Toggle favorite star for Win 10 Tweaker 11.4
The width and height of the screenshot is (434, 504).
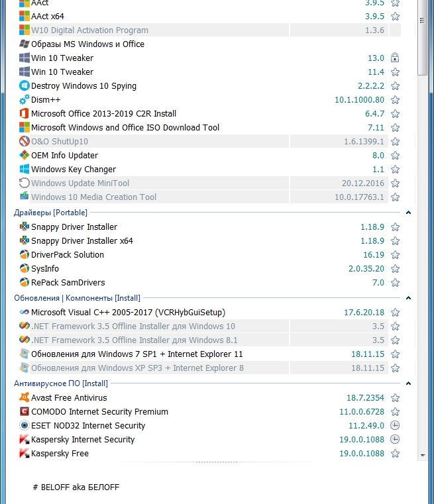pyautogui.click(x=395, y=72)
